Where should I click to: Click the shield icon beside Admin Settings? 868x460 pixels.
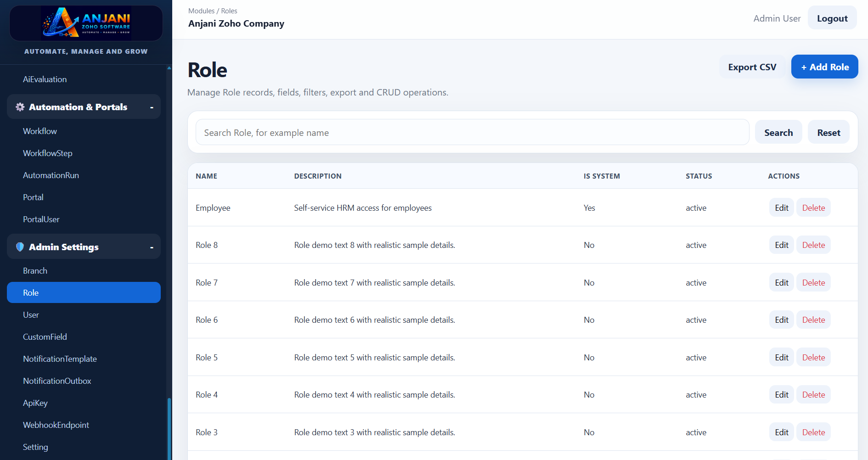tap(20, 247)
